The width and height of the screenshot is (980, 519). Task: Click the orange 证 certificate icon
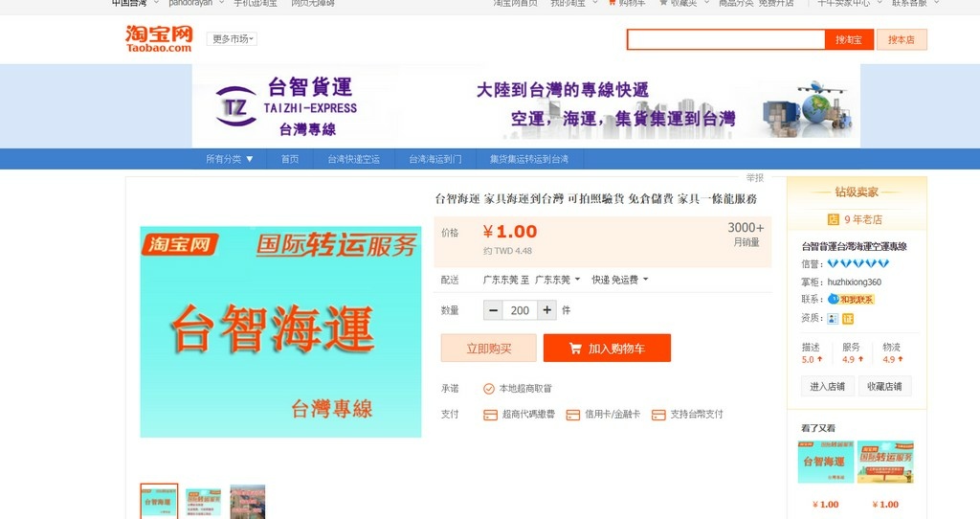(848, 319)
